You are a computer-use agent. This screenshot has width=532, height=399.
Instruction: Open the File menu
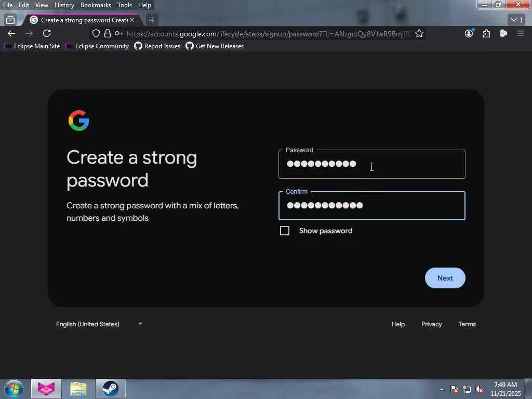click(x=8, y=5)
